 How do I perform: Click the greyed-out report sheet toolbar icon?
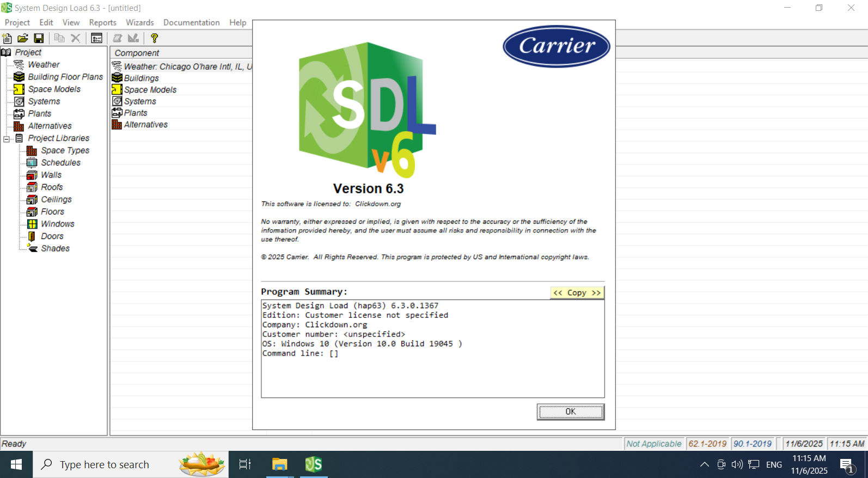tap(117, 38)
